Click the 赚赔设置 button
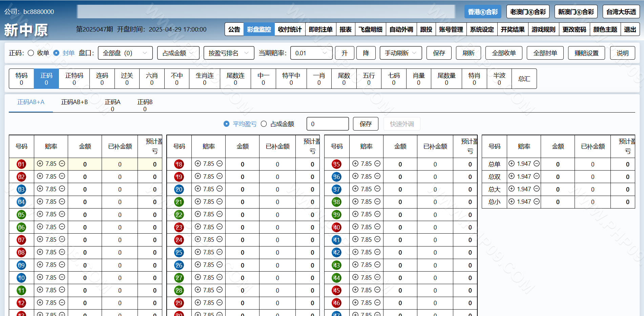 pos(586,53)
